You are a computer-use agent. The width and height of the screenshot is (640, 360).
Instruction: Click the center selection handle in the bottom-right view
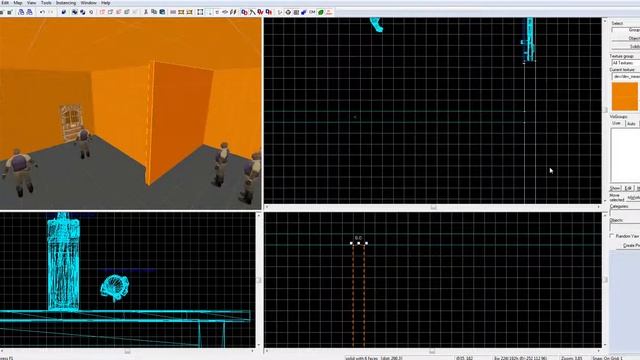(359, 243)
